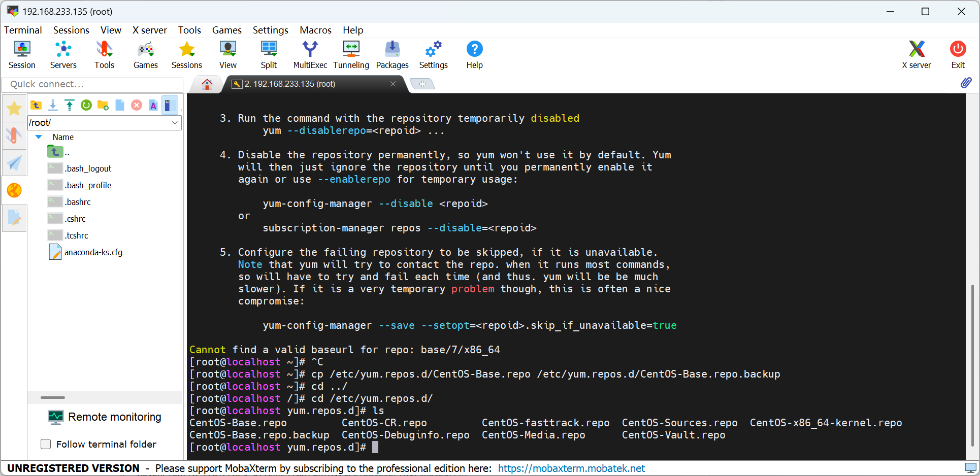Download the selected remote file
Image resolution: width=980 pixels, height=476 pixels.
tap(53, 105)
